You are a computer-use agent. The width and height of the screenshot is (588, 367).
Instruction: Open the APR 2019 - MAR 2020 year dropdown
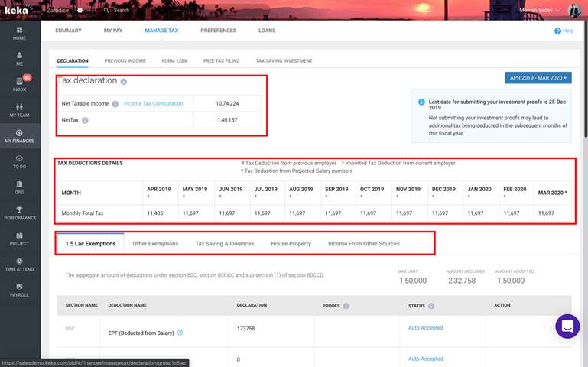538,78
